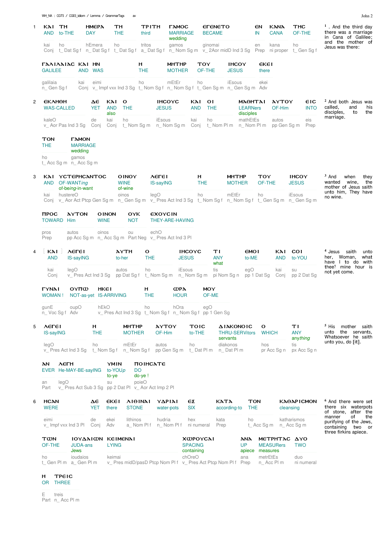This screenshot has height=555, width=392.
Task: Select the MEASURers gloss in verse 6
Action: [x=272, y=445]
